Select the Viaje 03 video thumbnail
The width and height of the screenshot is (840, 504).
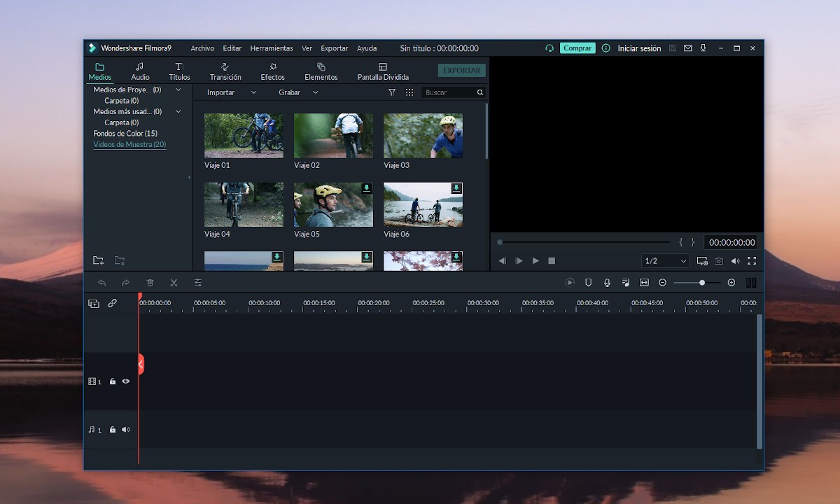pyautogui.click(x=423, y=136)
